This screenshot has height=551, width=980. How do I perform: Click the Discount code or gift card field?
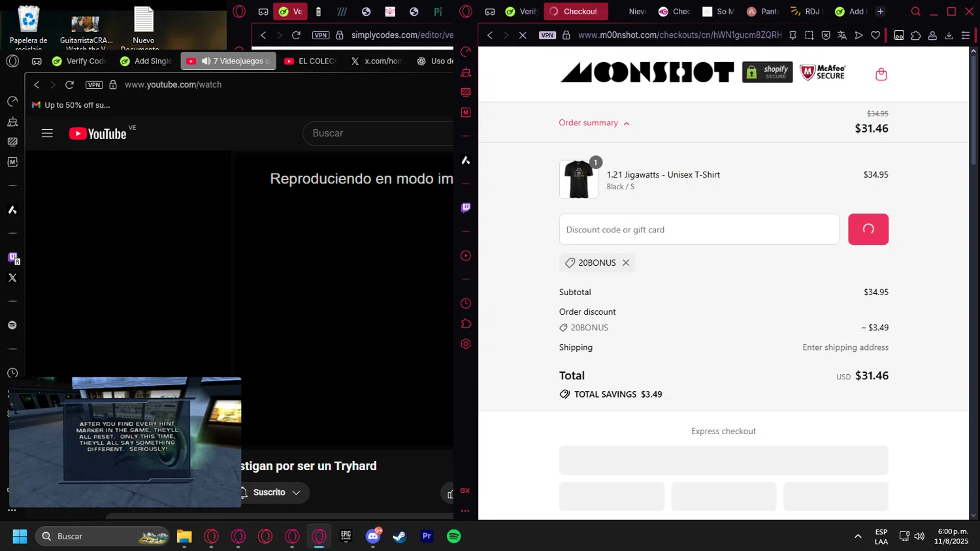pos(699,229)
